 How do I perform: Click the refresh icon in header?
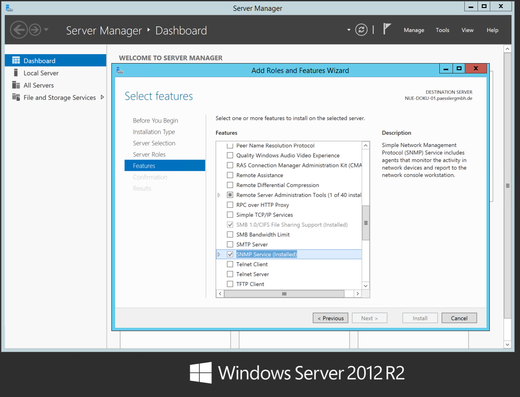point(361,30)
